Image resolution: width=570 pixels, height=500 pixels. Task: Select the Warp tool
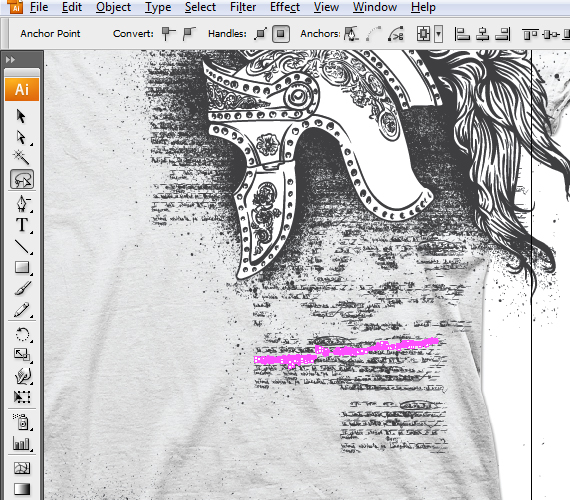coord(23,376)
